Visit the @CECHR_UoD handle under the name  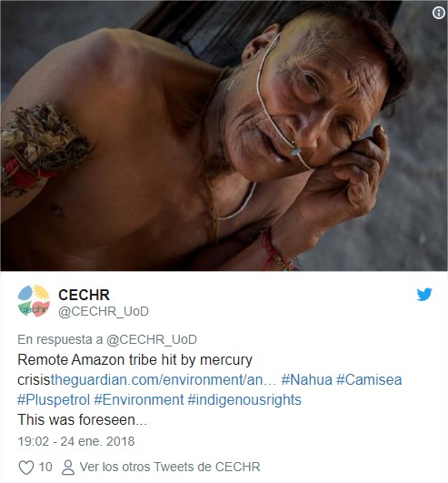[x=104, y=311]
